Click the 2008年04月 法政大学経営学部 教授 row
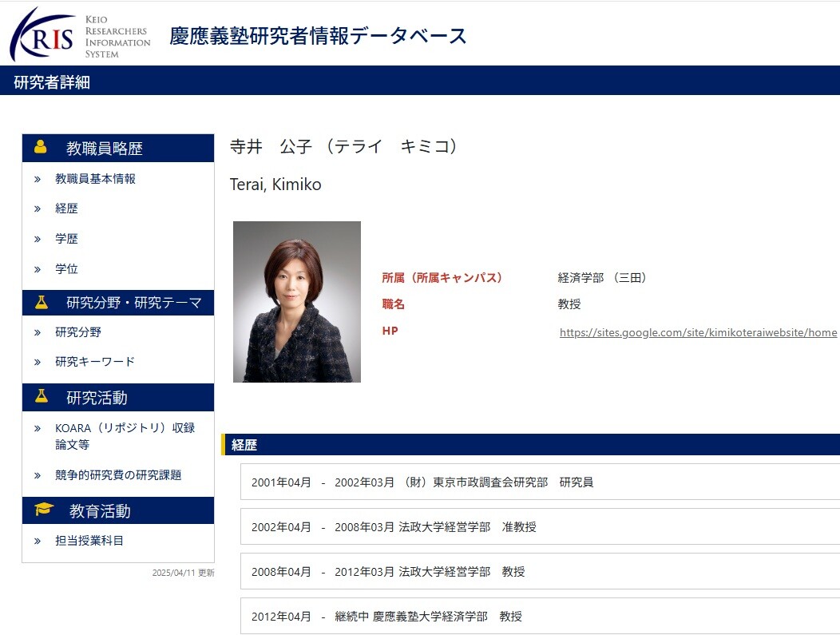This screenshot has width=840, height=635. click(x=540, y=572)
